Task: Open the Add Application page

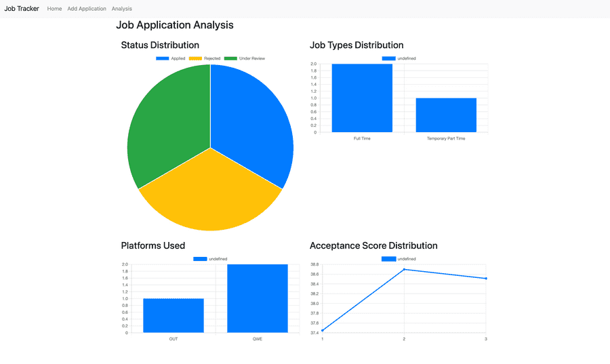Action: coord(87,9)
